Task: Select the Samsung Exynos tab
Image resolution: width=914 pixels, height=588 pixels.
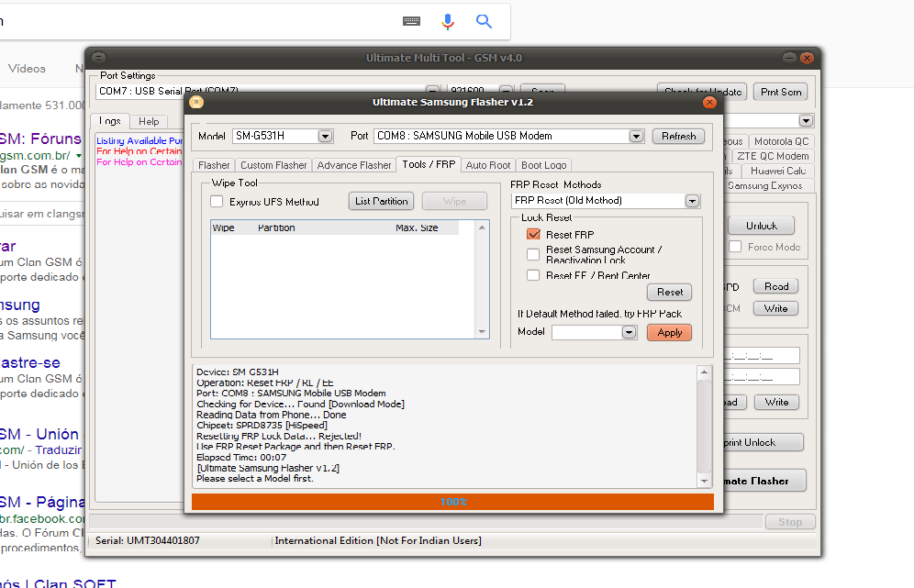Action: coord(764,186)
